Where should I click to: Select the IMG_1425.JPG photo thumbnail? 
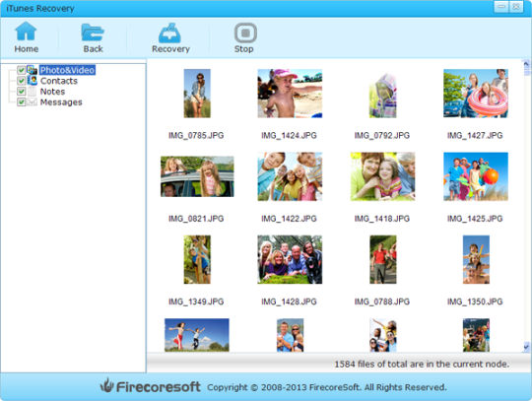(x=475, y=176)
